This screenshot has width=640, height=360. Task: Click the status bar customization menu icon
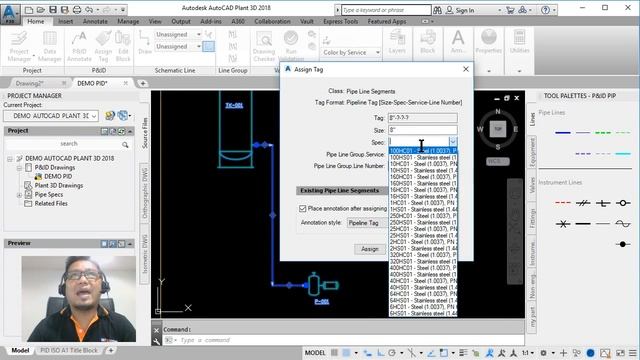633,353
